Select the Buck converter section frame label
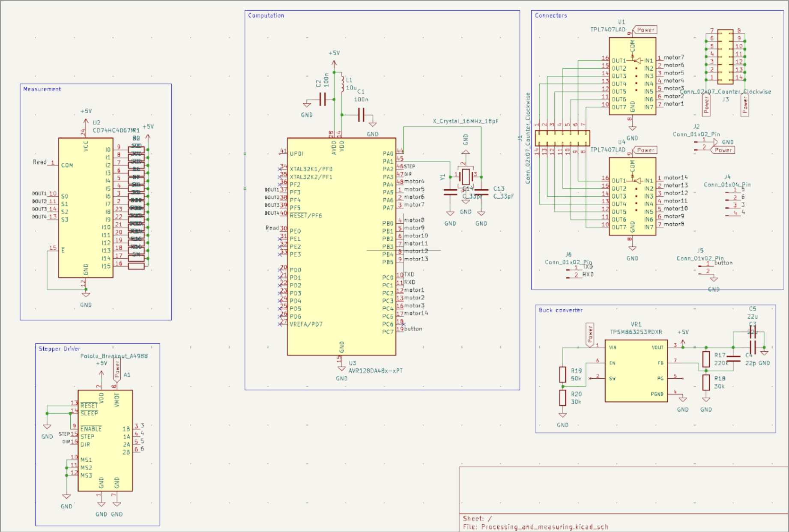This screenshot has width=789, height=532. (561, 310)
